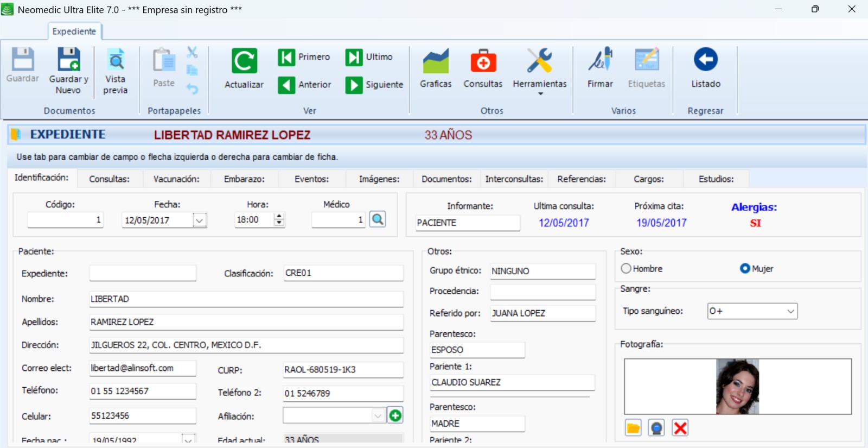Add new Afiliación with green plus
Image resolution: width=868 pixels, height=448 pixels.
point(395,415)
